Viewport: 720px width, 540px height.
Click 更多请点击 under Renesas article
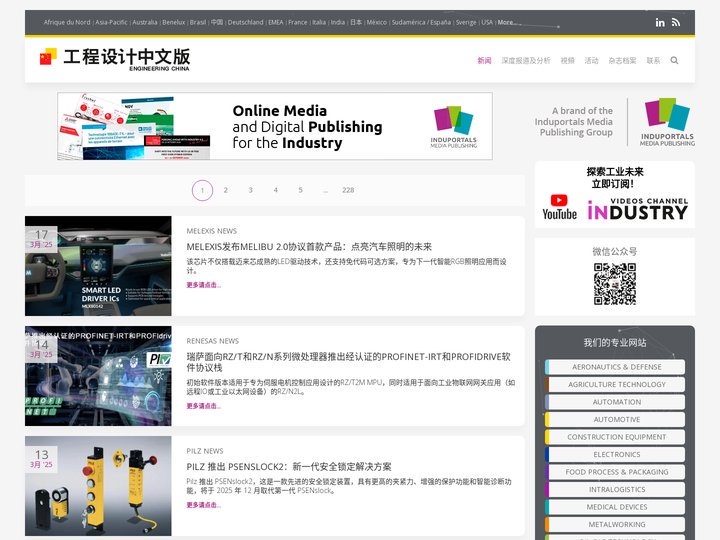pos(203,406)
